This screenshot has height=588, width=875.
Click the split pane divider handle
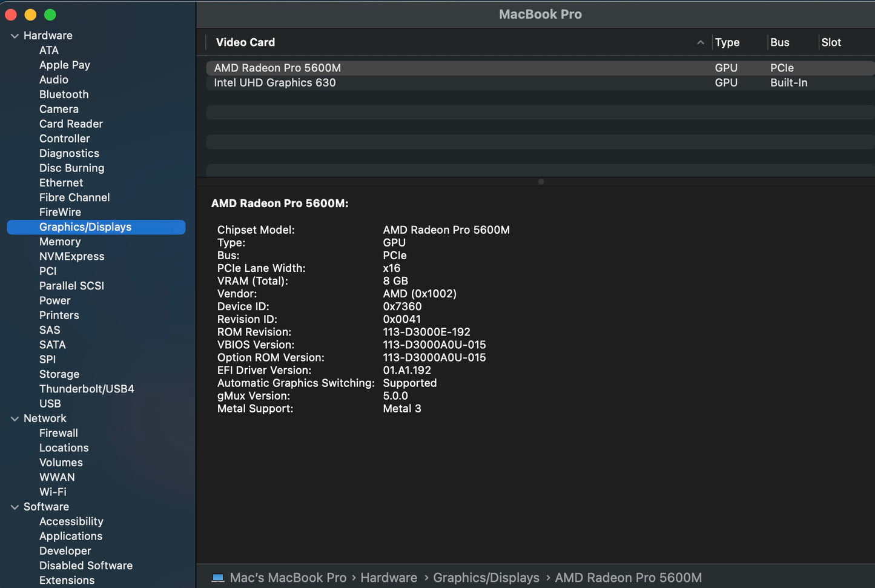(541, 182)
